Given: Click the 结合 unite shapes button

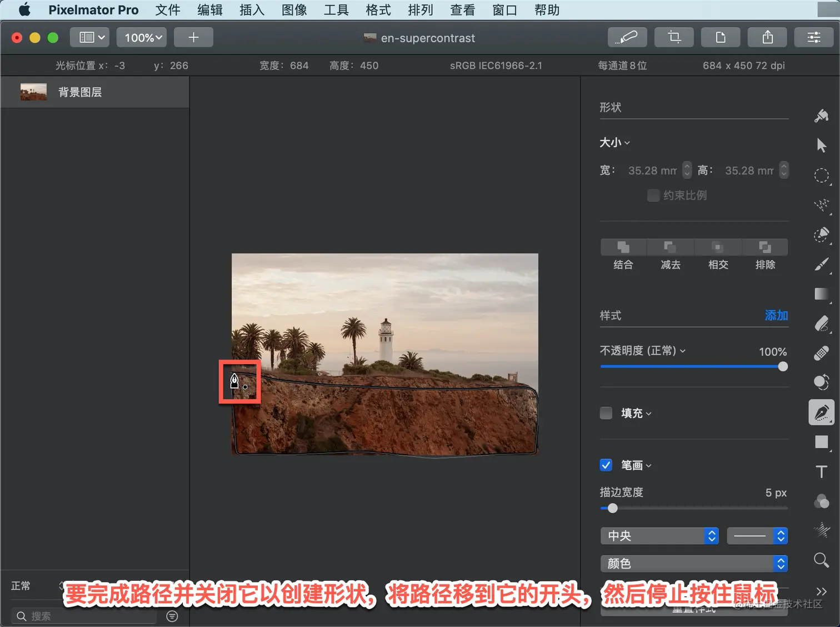Looking at the screenshot, I should coord(623,247).
